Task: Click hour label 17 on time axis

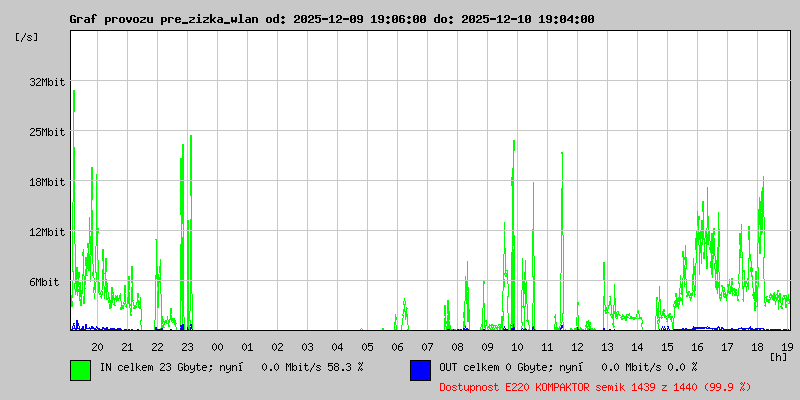Action: click(728, 347)
